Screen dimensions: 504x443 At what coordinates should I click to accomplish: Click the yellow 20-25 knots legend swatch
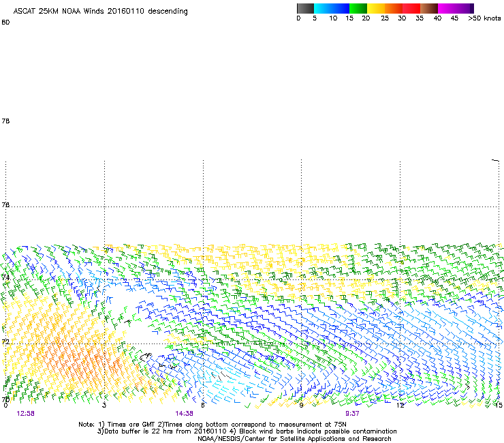coord(376,8)
